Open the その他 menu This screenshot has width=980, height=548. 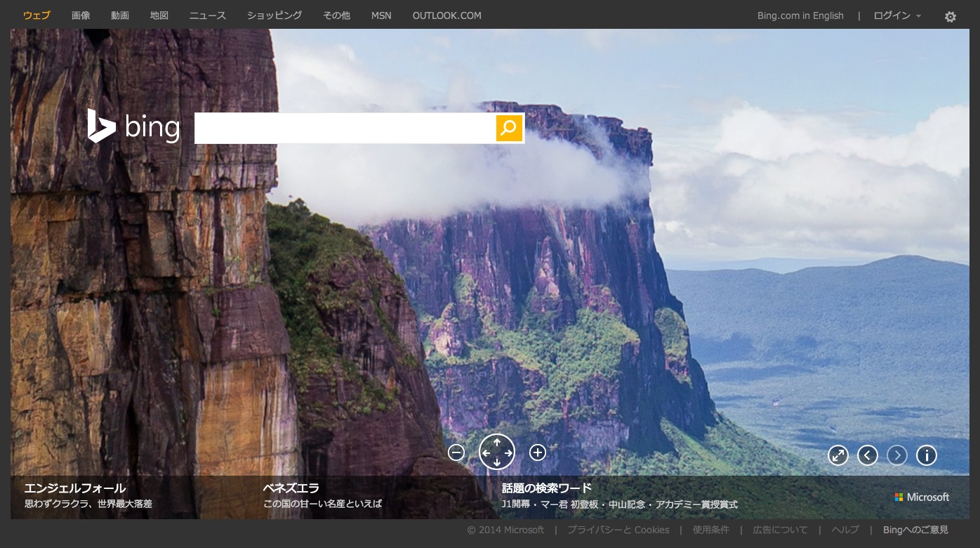tap(336, 15)
